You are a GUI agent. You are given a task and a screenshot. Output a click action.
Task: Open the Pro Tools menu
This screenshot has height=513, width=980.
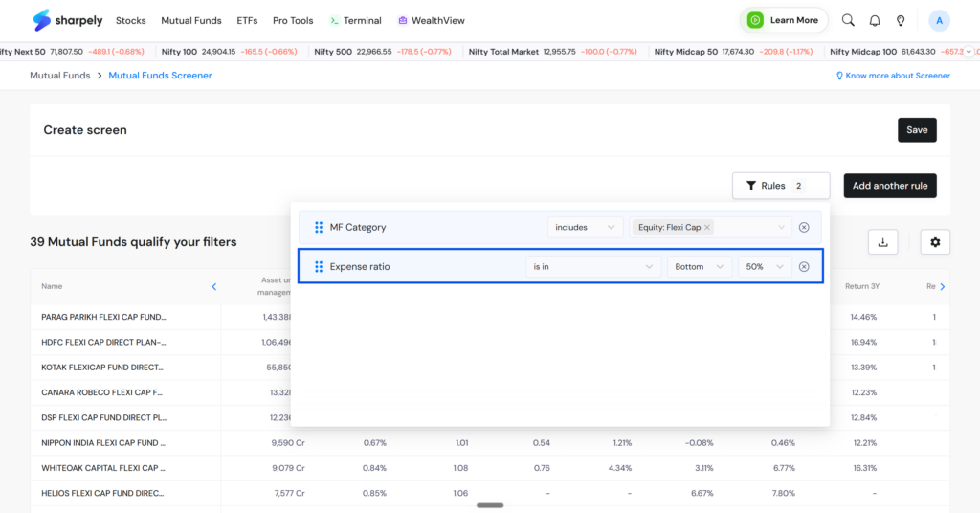tap(293, 21)
